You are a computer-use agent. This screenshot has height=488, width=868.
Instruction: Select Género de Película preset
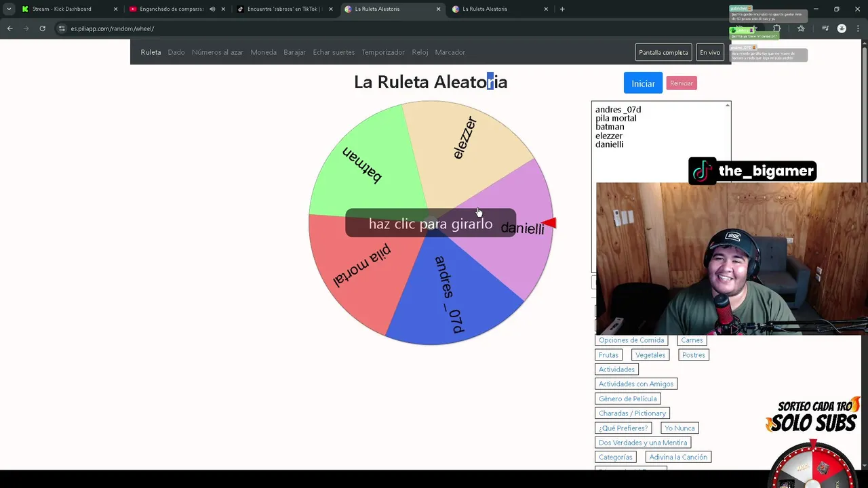pos(628,399)
